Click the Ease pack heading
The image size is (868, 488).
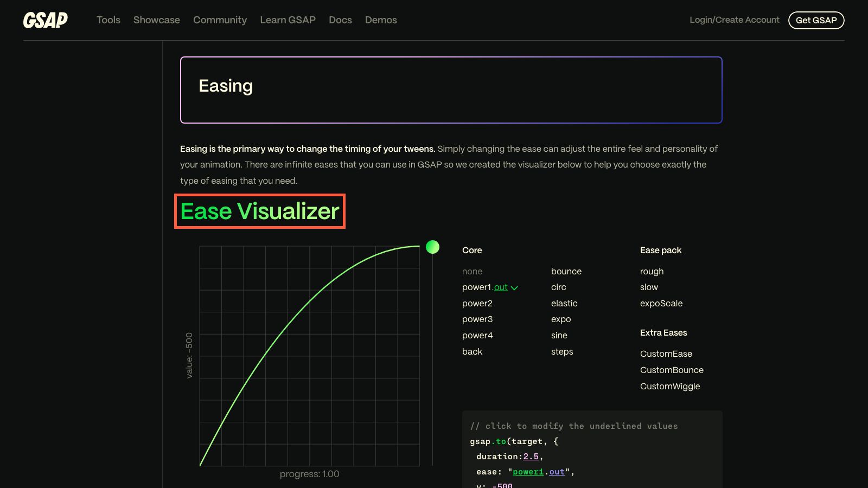tap(661, 250)
